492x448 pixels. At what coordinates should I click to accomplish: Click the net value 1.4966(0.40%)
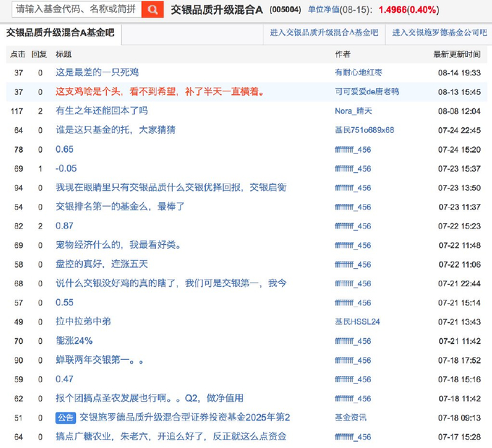tap(409, 10)
